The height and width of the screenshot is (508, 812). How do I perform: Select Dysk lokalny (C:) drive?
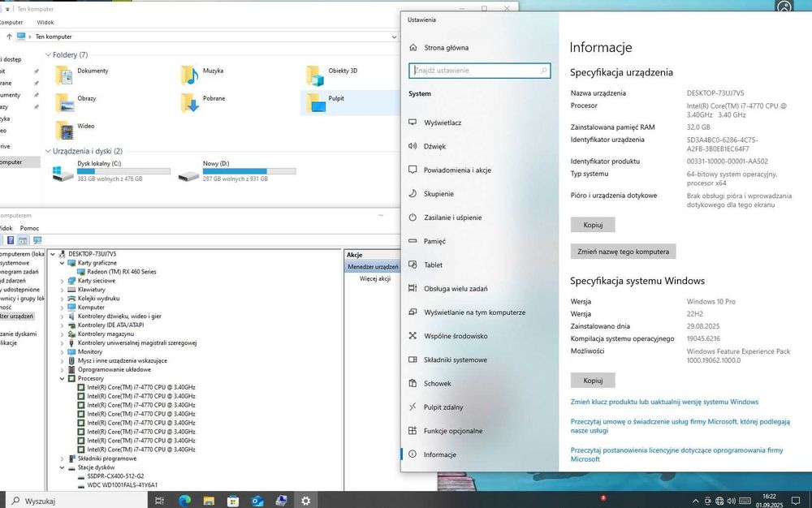(x=111, y=171)
